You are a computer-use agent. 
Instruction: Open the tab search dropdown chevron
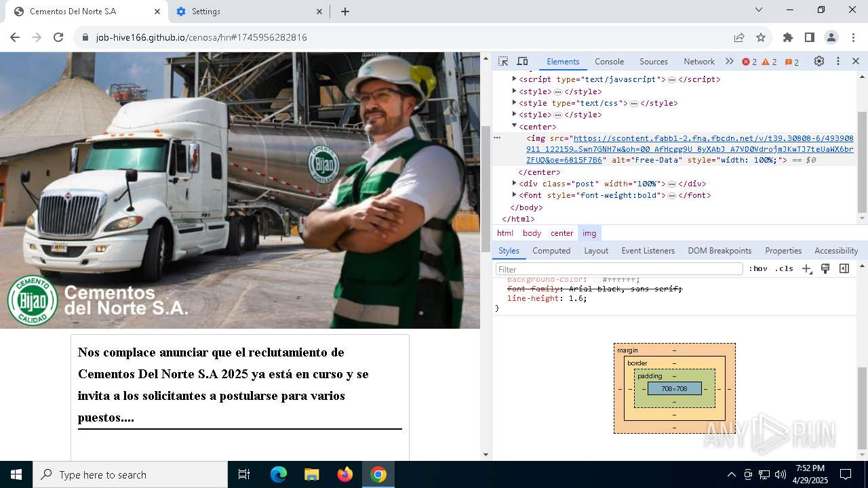759,10
